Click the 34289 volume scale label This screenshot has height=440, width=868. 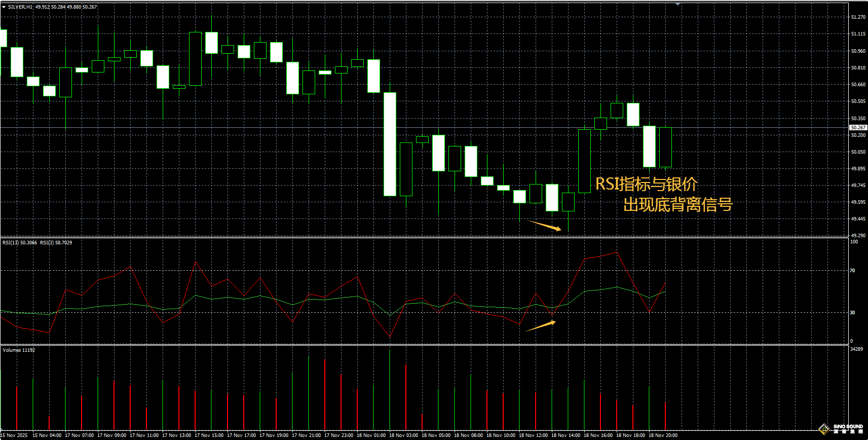click(x=856, y=349)
